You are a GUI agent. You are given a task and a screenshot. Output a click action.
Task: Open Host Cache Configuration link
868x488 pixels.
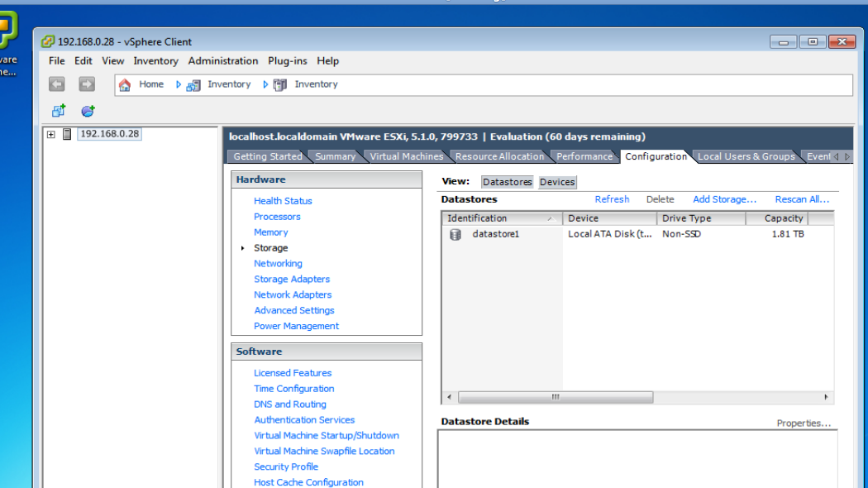tap(308, 482)
